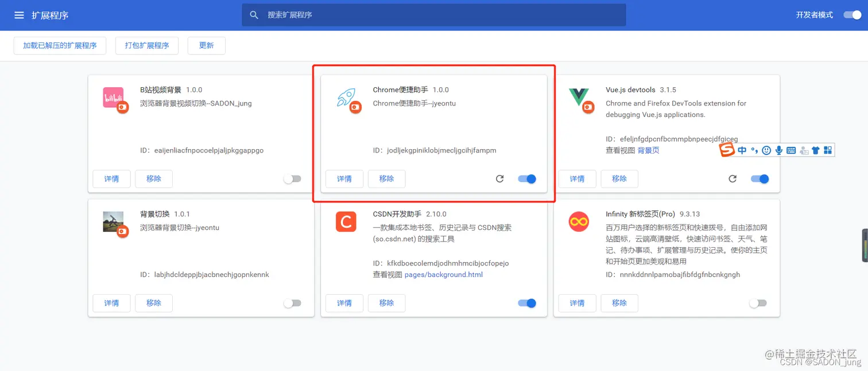Open 详情 for Infinity 新标签页
Image resolution: width=868 pixels, height=371 pixels.
coord(577,303)
